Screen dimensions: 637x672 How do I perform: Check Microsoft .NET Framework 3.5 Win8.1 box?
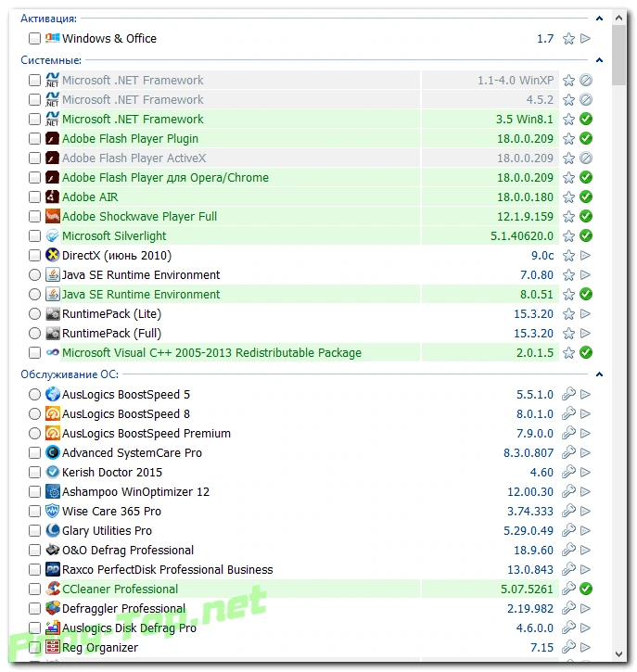coord(34,120)
